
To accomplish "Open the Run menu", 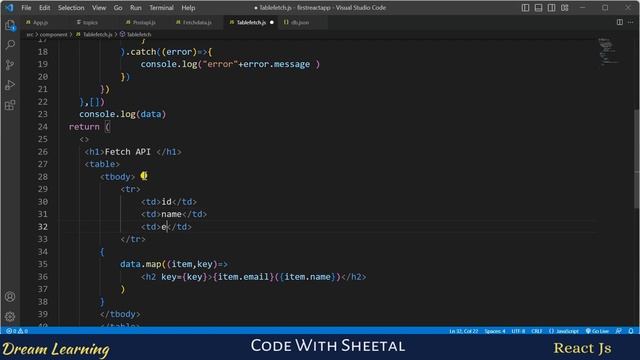I will 136,8.
